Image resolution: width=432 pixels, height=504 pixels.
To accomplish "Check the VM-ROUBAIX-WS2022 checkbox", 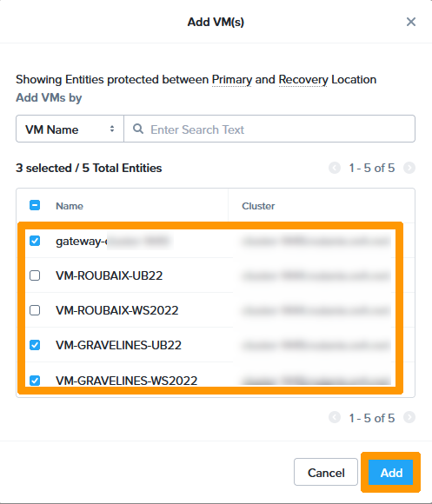I will tap(35, 310).
